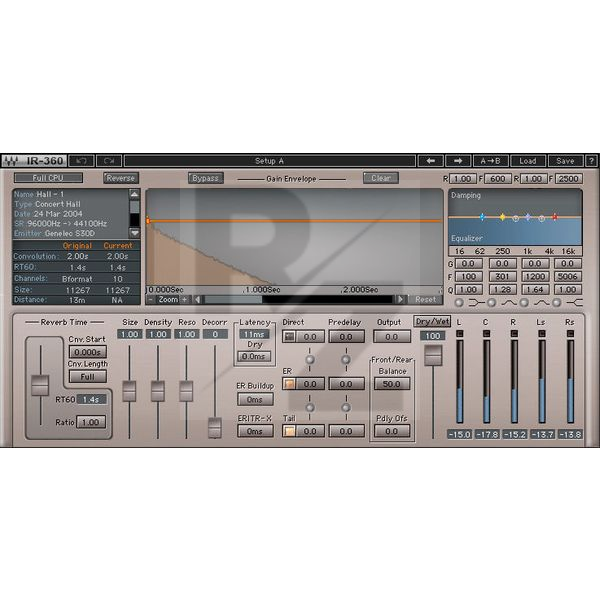
Task: Click the link knob between Direct and ER gain
Action: tap(310, 360)
